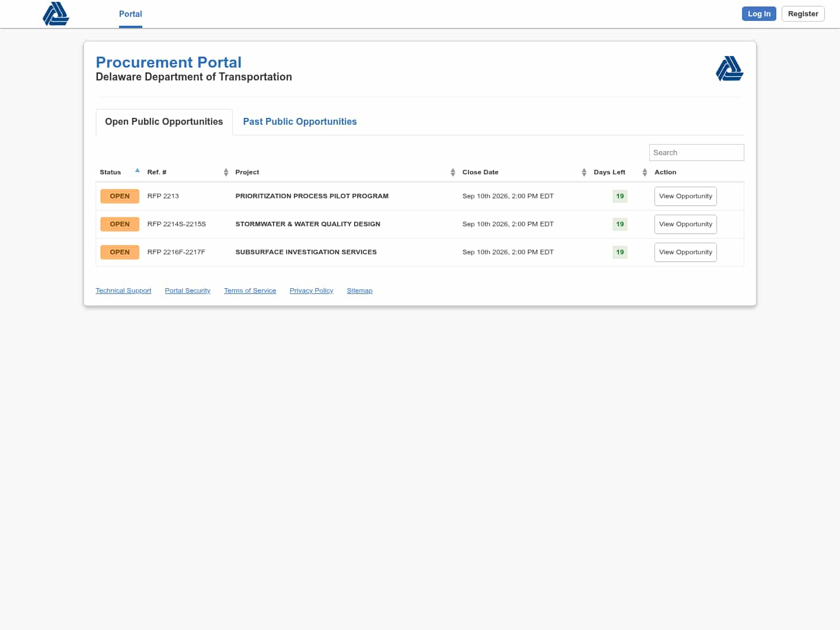View Opportunity for RFP 2213
The width and height of the screenshot is (840, 630).
coord(685,196)
